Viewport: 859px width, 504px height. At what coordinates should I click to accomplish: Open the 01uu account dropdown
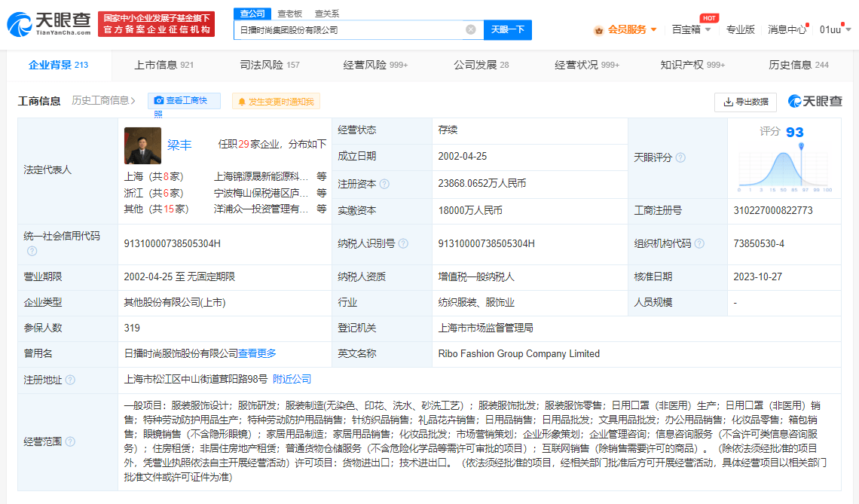835,29
